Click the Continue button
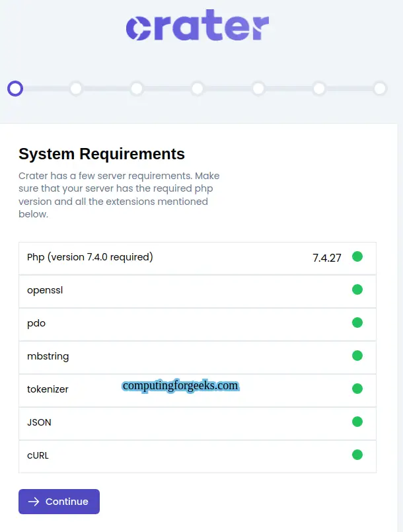 [59, 502]
